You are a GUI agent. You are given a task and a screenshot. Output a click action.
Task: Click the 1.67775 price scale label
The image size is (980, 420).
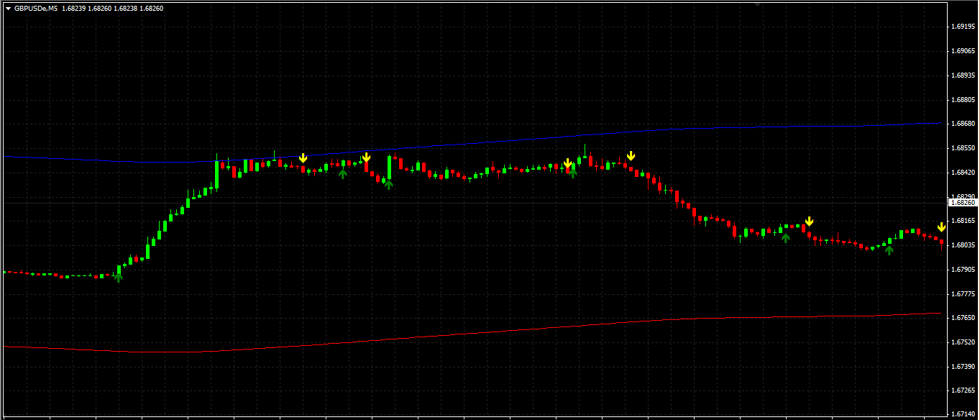[x=962, y=293]
